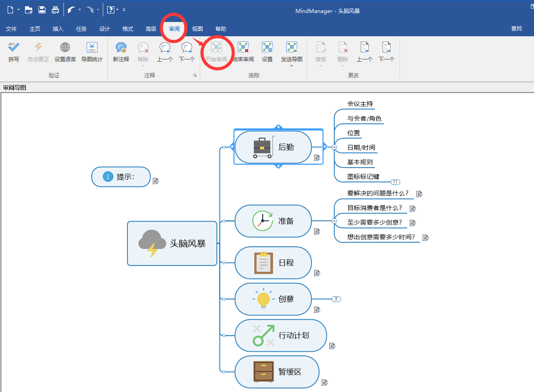Open notes icon beside 后勤 topic
The image size is (534, 392).
pyautogui.click(x=317, y=158)
